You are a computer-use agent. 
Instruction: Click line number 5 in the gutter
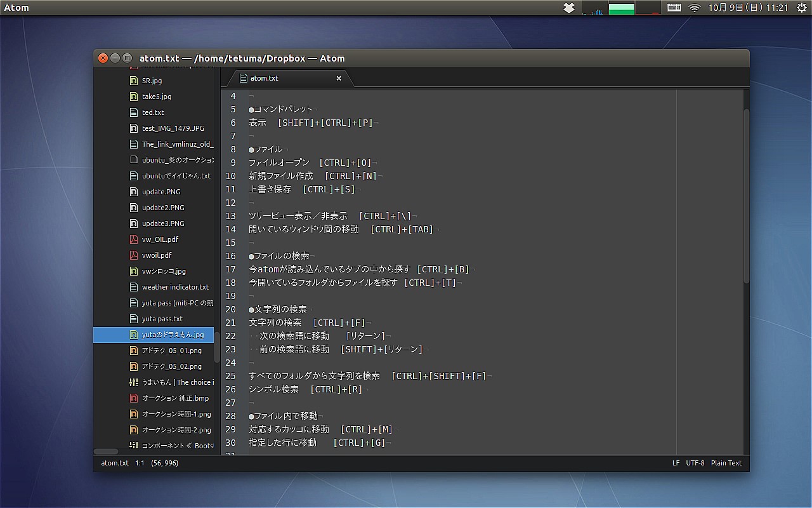tap(233, 109)
